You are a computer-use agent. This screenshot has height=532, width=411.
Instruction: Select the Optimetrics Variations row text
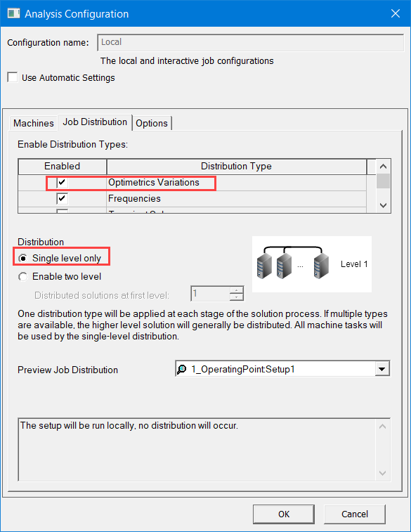coord(154,183)
